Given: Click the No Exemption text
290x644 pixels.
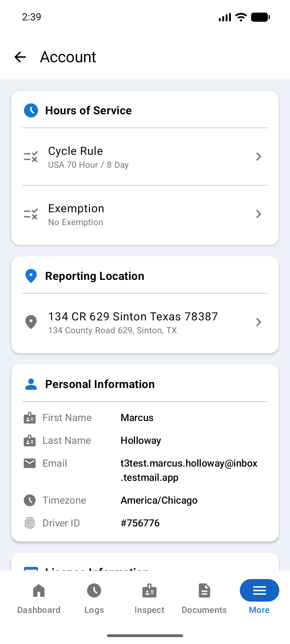Looking at the screenshot, I should point(76,222).
